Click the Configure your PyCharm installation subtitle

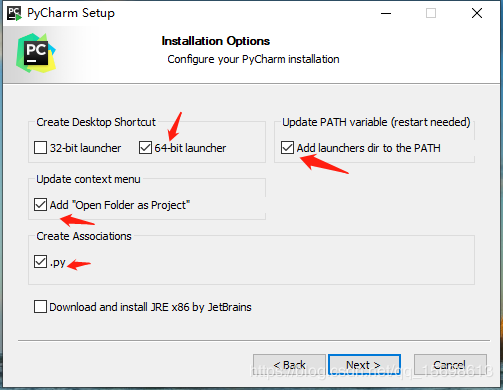tap(253, 59)
